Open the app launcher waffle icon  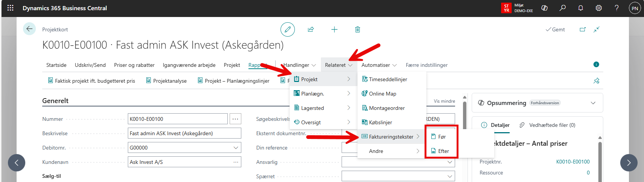click(x=11, y=8)
